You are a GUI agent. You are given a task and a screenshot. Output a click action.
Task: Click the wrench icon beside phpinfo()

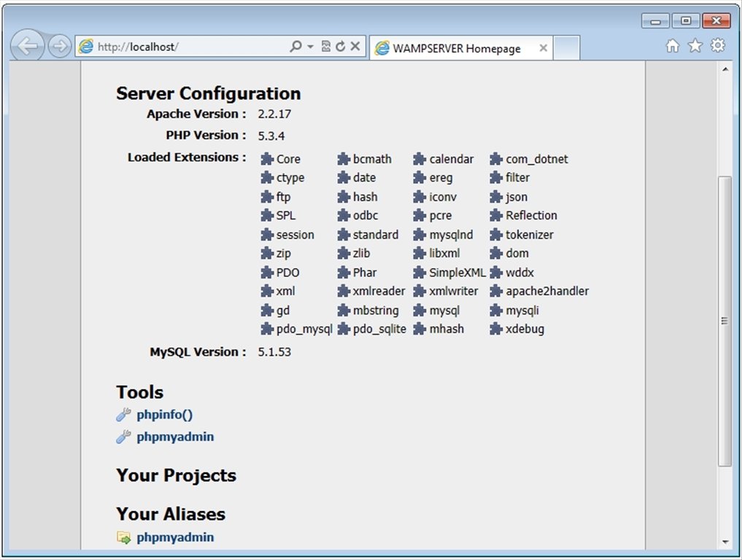123,415
